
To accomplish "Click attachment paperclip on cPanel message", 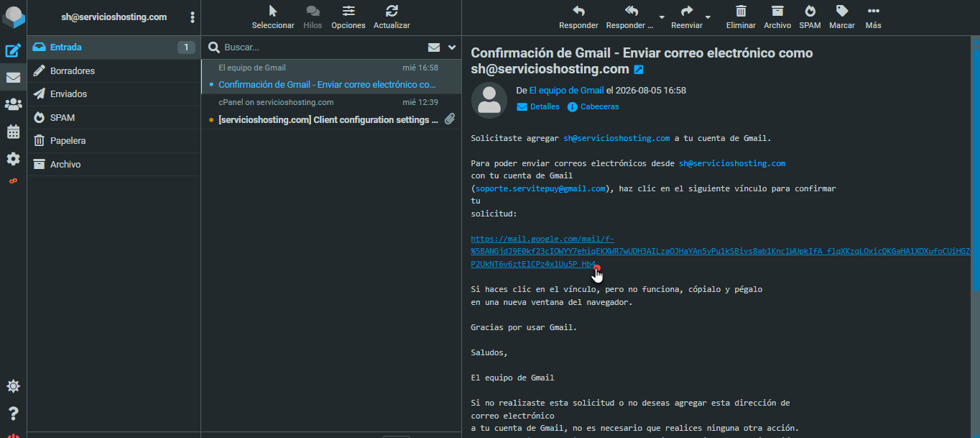I will [x=450, y=119].
